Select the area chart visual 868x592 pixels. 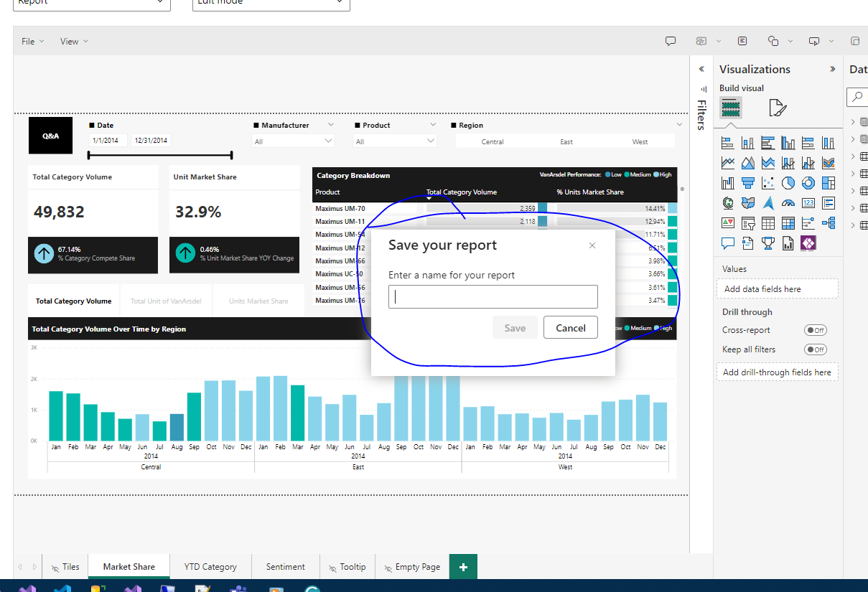[x=747, y=163]
